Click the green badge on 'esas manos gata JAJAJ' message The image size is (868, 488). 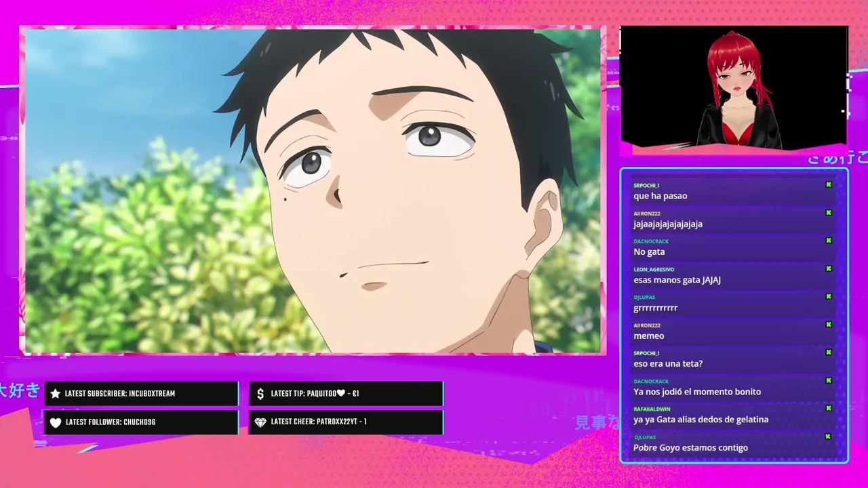pos(828,268)
